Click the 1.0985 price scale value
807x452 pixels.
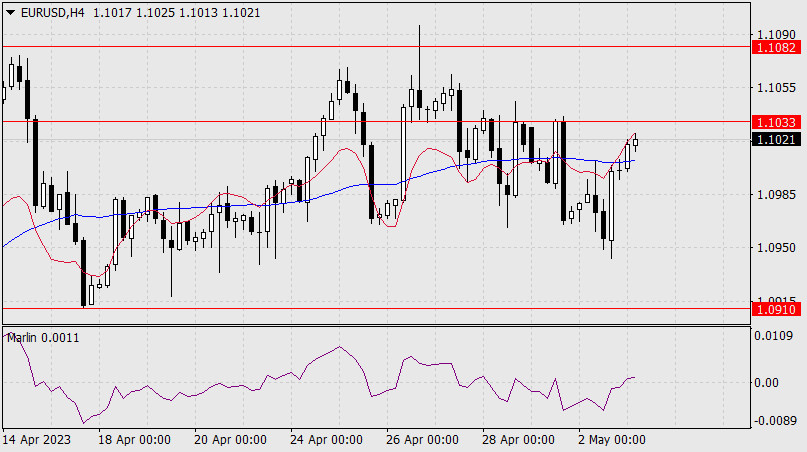[776, 194]
